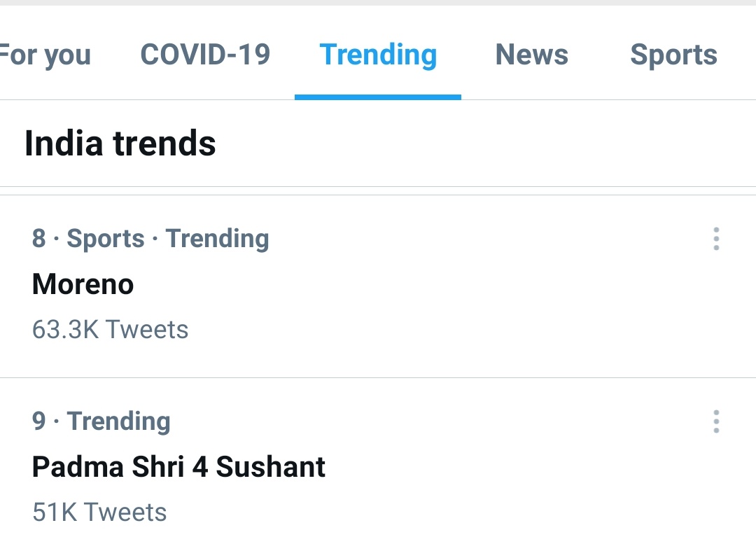Screen dimensions: 756x558
Task: Open the COVID-19 tab
Action: 205,55
